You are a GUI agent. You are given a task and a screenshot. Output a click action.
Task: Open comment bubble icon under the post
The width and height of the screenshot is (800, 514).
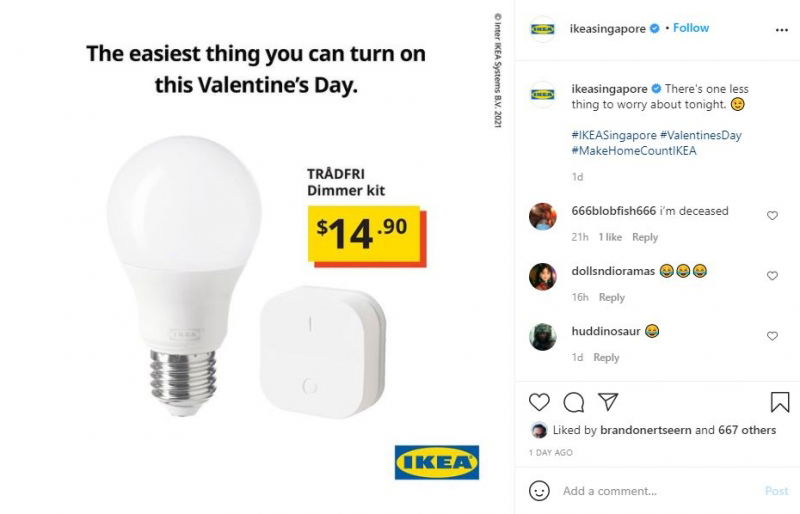coord(573,403)
